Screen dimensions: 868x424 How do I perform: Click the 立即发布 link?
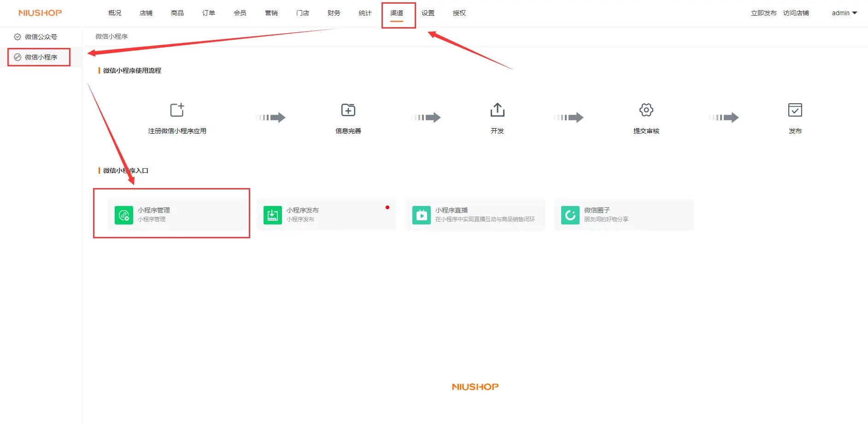point(763,13)
